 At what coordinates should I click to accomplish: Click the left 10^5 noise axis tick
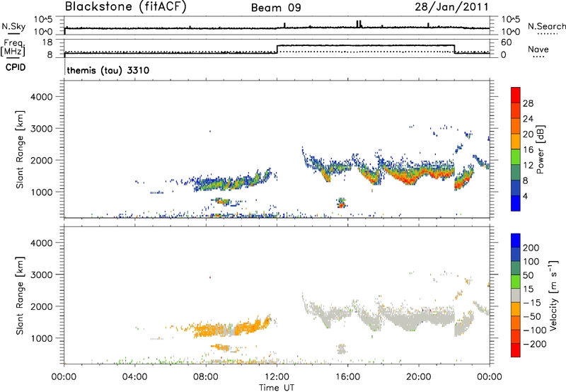tap(43, 19)
